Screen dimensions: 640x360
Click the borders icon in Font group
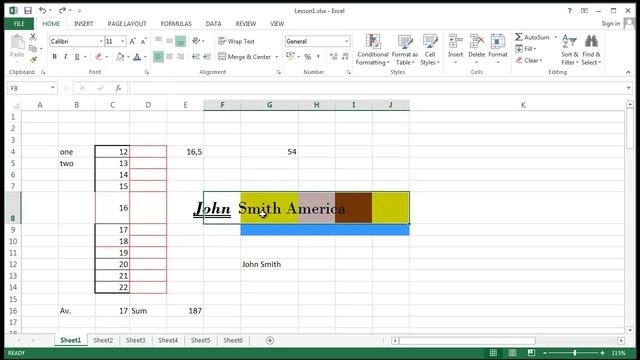click(x=99, y=57)
